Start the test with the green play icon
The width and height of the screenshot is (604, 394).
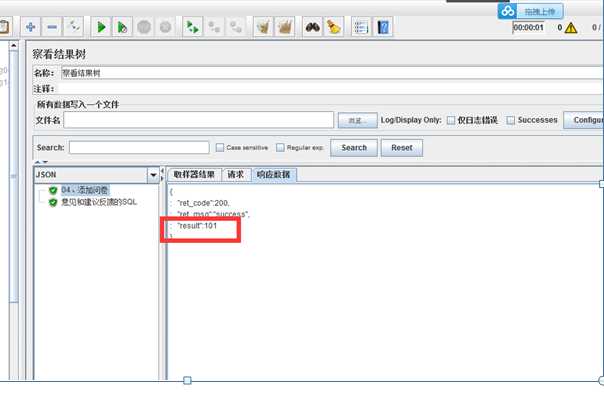point(101,27)
